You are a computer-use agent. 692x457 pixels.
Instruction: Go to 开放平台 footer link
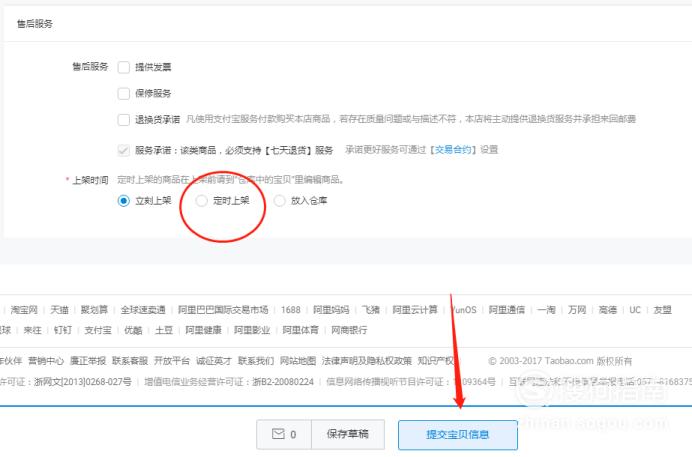[172, 361]
